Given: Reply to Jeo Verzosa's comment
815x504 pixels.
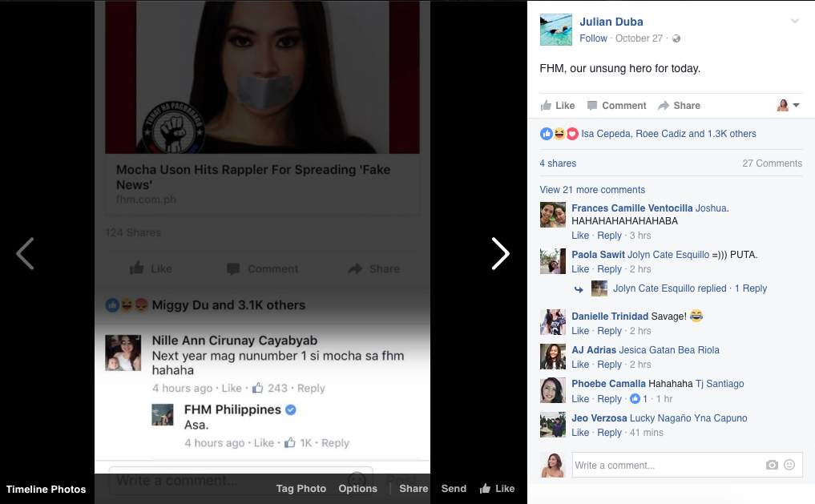Looking at the screenshot, I should point(609,433).
